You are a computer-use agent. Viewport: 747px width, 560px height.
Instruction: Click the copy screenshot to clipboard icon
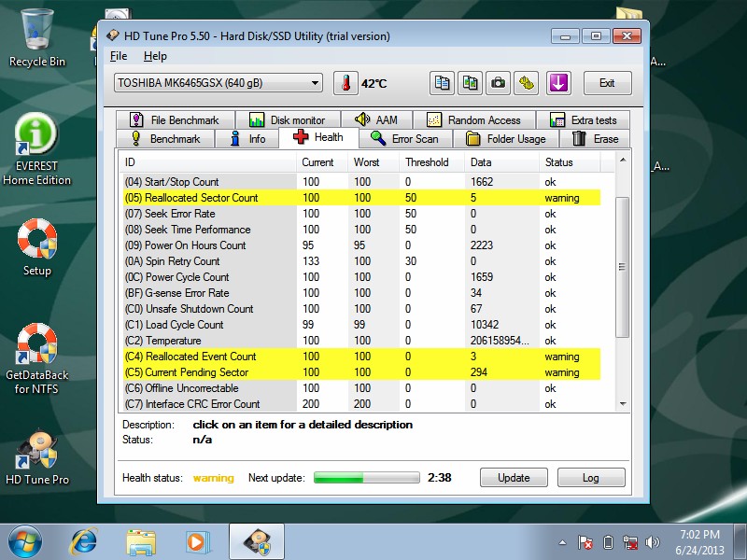pyautogui.click(x=471, y=83)
